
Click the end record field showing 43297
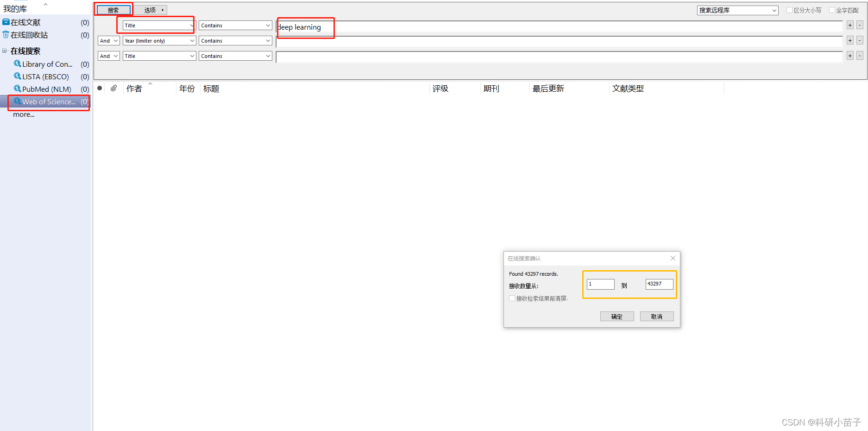click(x=659, y=284)
